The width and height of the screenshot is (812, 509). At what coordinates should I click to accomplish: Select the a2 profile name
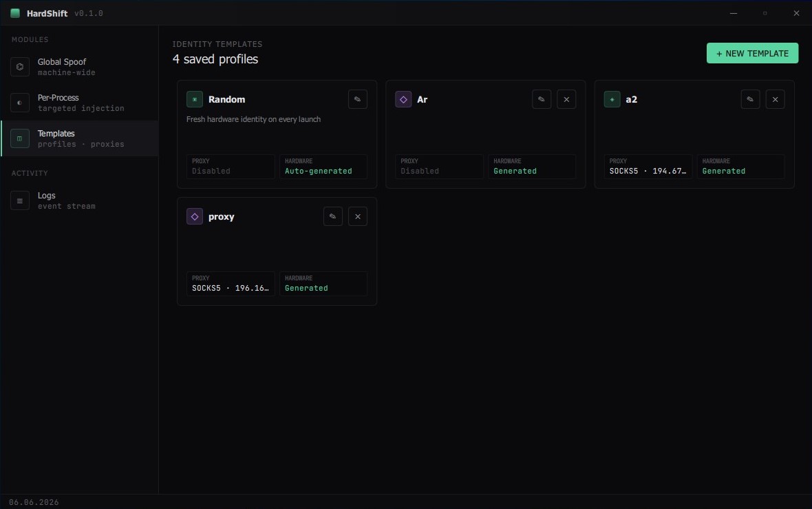click(x=631, y=99)
